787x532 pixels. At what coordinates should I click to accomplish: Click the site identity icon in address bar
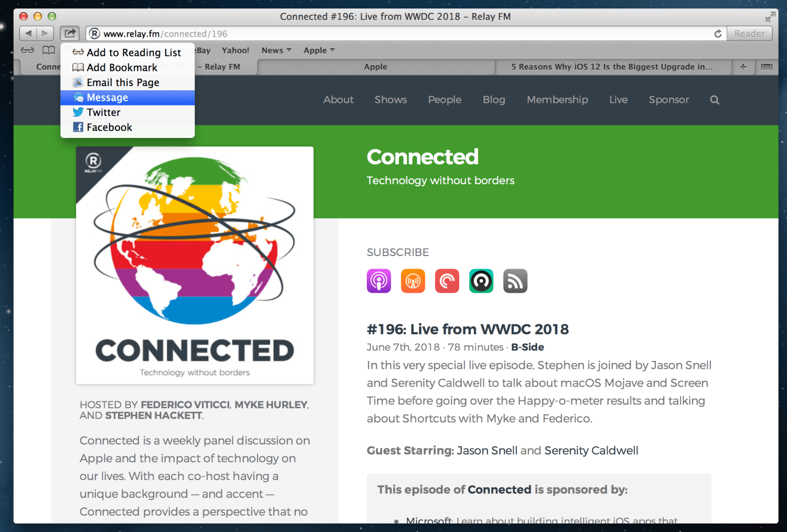tap(94, 34)
